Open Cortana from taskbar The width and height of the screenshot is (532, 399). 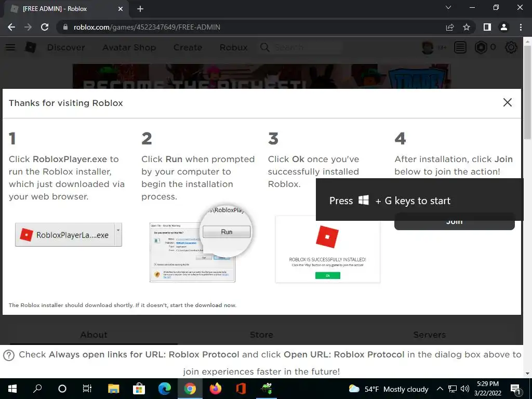tap(62, 389)
